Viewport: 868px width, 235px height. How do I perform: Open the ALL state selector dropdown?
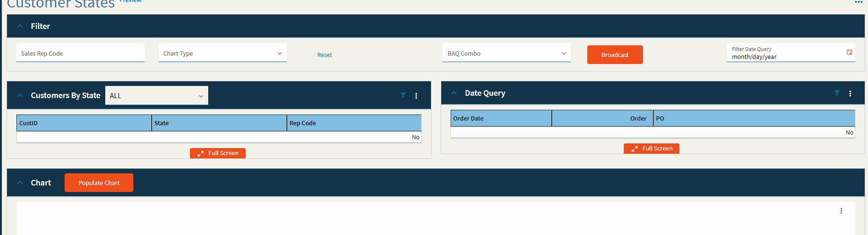click(156, 96)
